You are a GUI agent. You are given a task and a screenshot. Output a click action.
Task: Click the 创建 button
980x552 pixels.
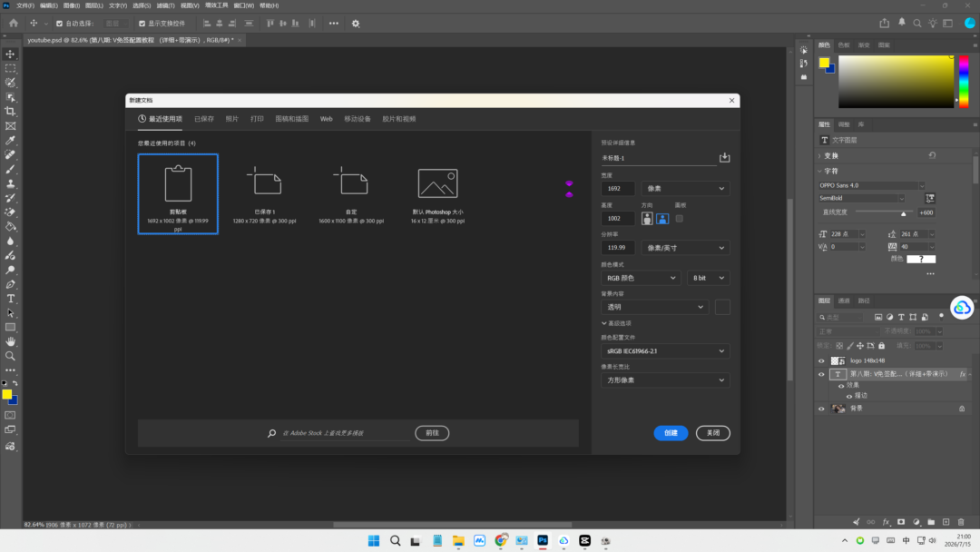pos(671,432)
